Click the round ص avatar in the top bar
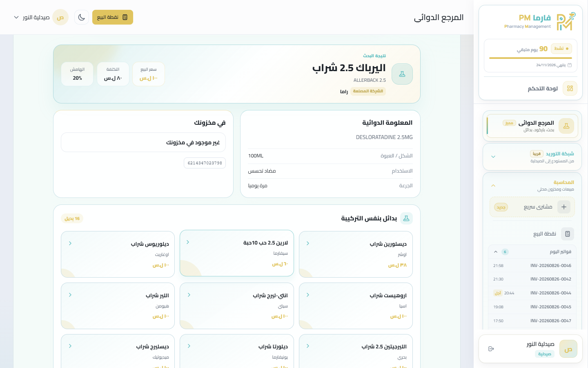Viewport: 588px width, 368px height. 60,17
